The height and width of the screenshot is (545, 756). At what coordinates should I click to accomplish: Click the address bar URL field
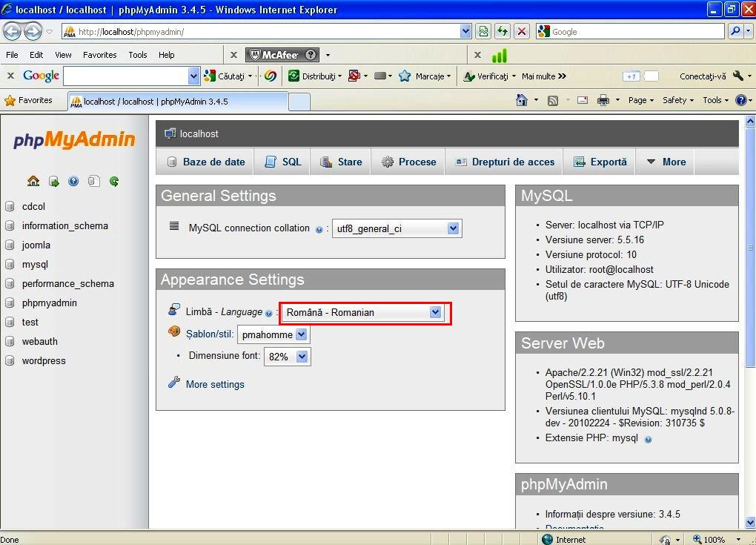262,32
